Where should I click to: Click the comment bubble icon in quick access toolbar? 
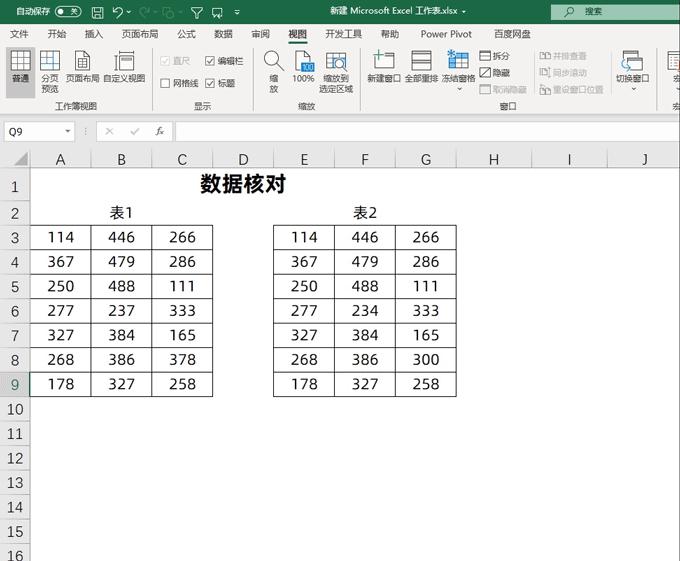click(x=217, y=13)
